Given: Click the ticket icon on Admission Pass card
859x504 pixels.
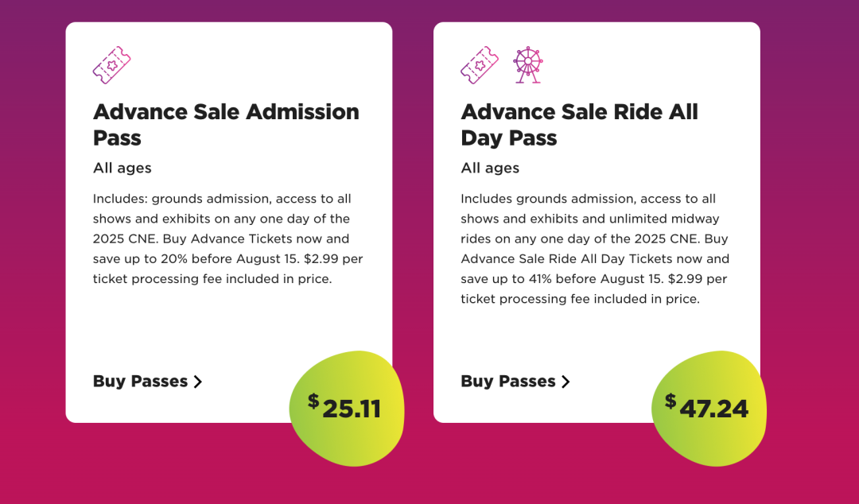Looking at the screenshot, I should (x=112, y=65).
